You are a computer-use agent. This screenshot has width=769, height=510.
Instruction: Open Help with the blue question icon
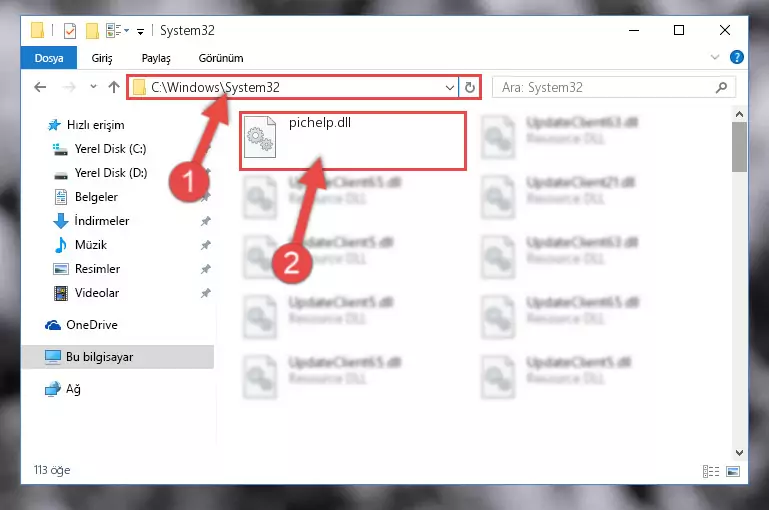click(x=736, y=57)
